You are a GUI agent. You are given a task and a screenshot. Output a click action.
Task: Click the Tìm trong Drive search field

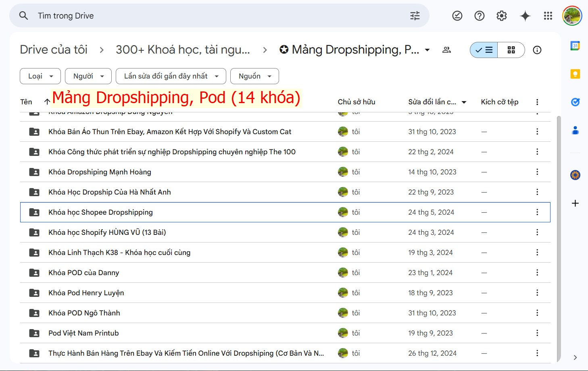click(219, 16)
